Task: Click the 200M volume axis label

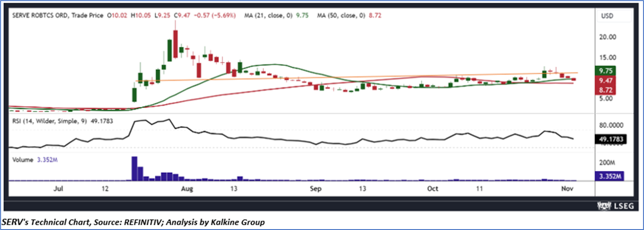Action: [x=608, y=162]
